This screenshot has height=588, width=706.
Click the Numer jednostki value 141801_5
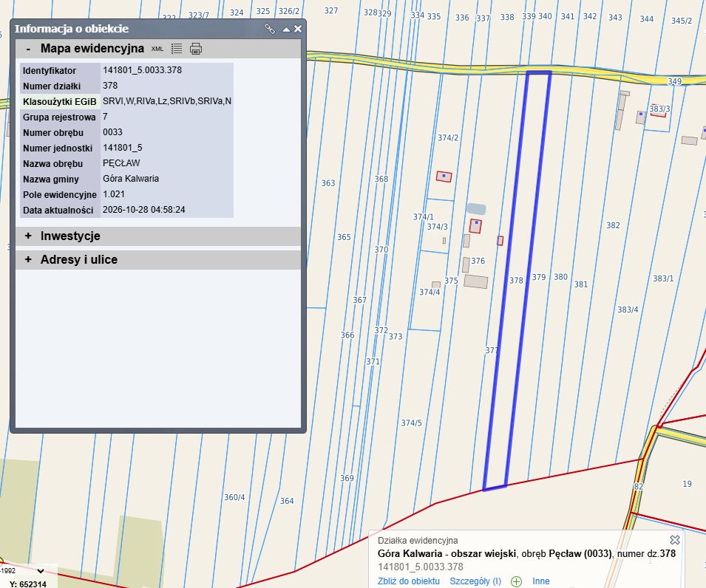pos(123,148)
